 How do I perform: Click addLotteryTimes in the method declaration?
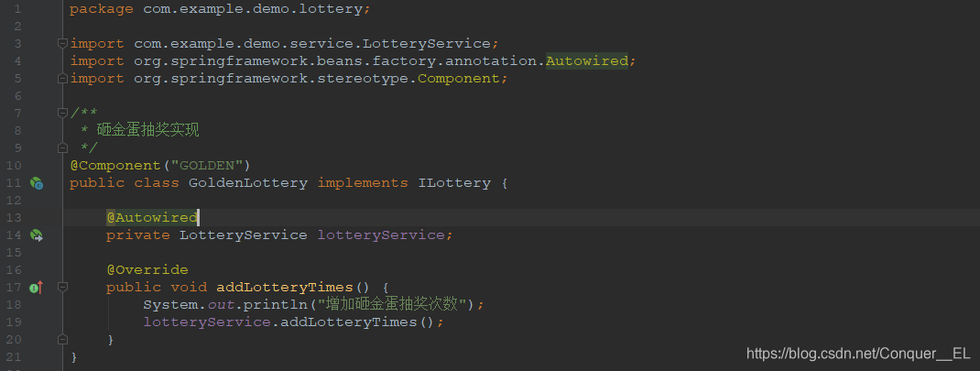pyautogui.click(x=285, y=288)
